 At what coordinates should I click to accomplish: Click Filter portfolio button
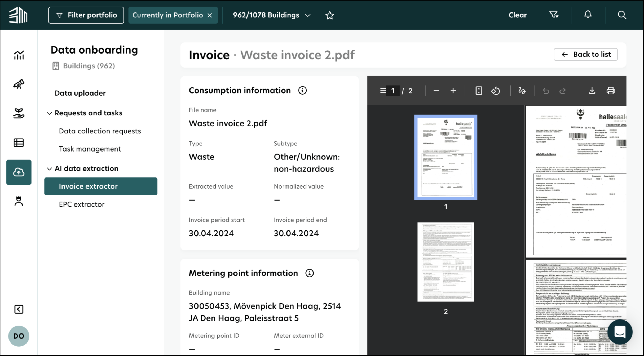(x=86, y=15)
